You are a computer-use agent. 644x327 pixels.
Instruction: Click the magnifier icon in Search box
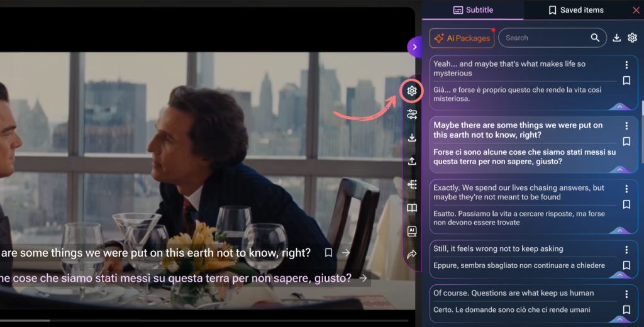(x=595, y=38)
